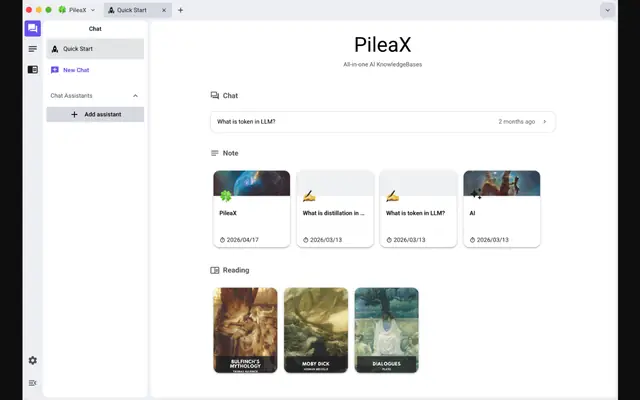Click the PileaX clover logo in the title bar
This screenshot has height=400, width=640.
62,10
